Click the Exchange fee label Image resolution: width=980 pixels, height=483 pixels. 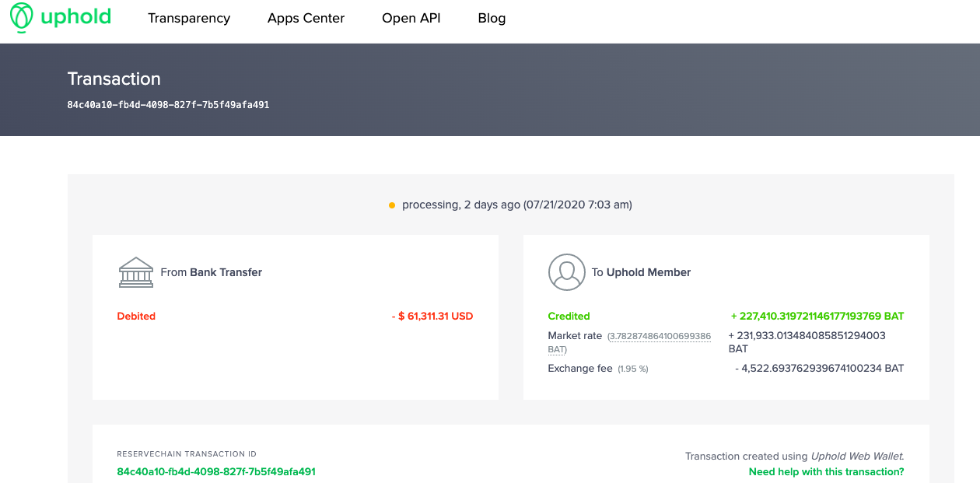click(x=580, y=368)
